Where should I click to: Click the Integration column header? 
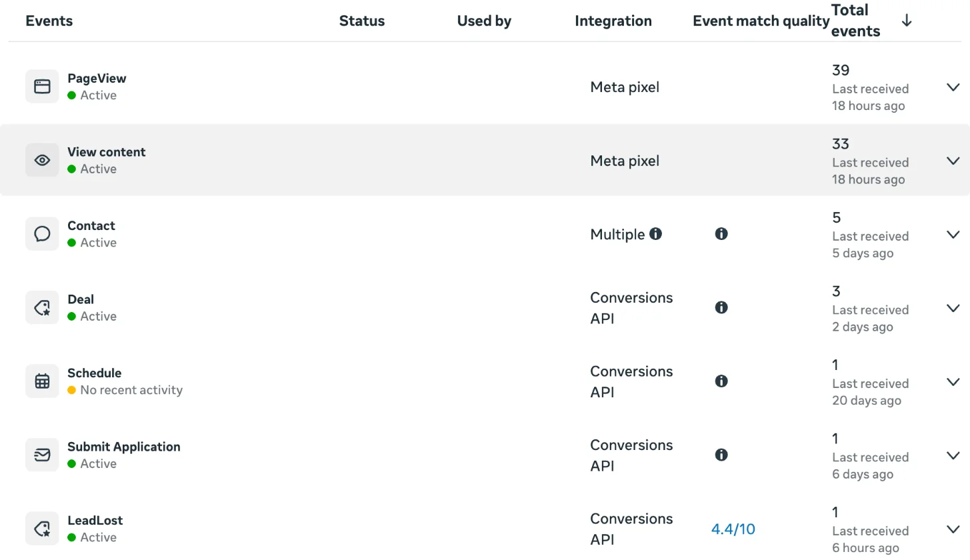613,21
